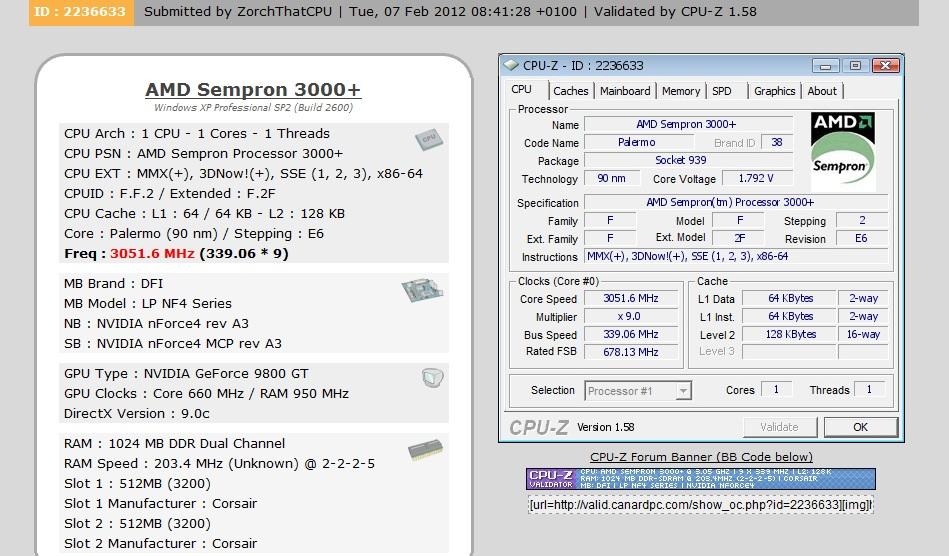Click the BB code URL text field
949x556 pixels.
pyautogui.click(x=701, y=505)
